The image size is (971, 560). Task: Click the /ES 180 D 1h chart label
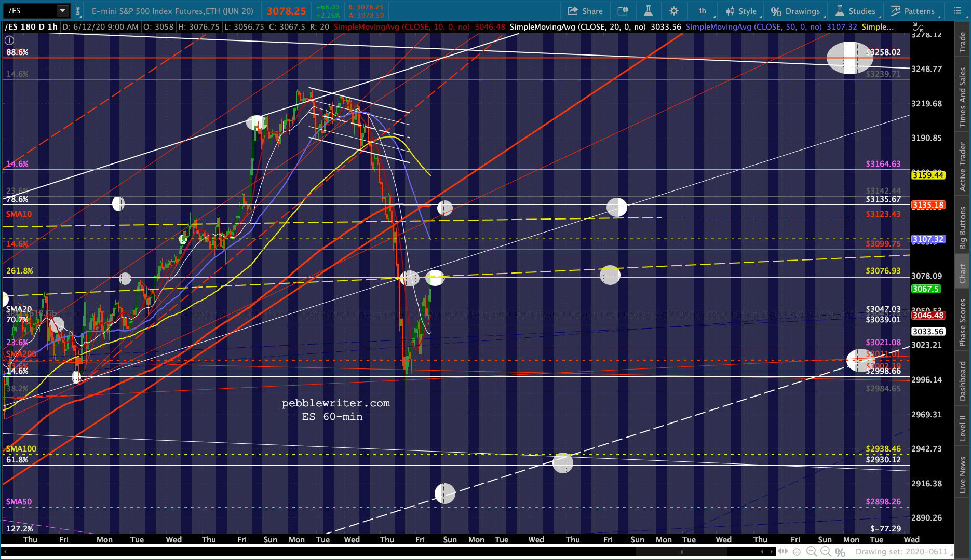(31, 26)
